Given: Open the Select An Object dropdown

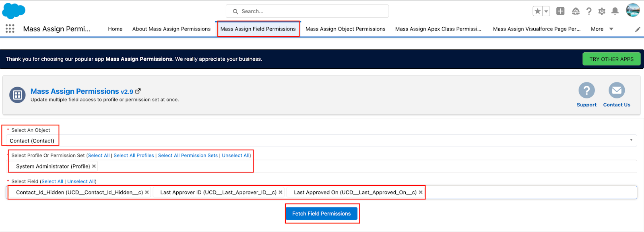Looking at the screenshot, I should 321,140.
